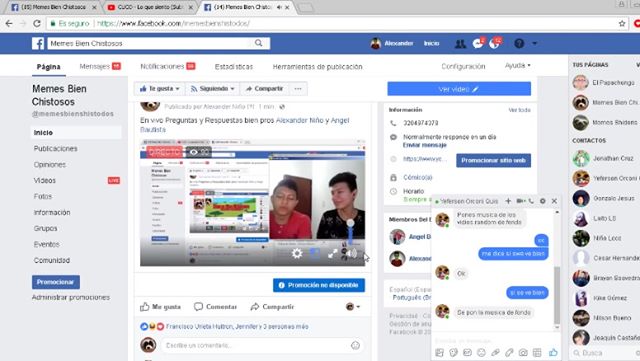Open friend requests icon in top bar
Viewport: 640px width, 361px height.
pos(460,43)
